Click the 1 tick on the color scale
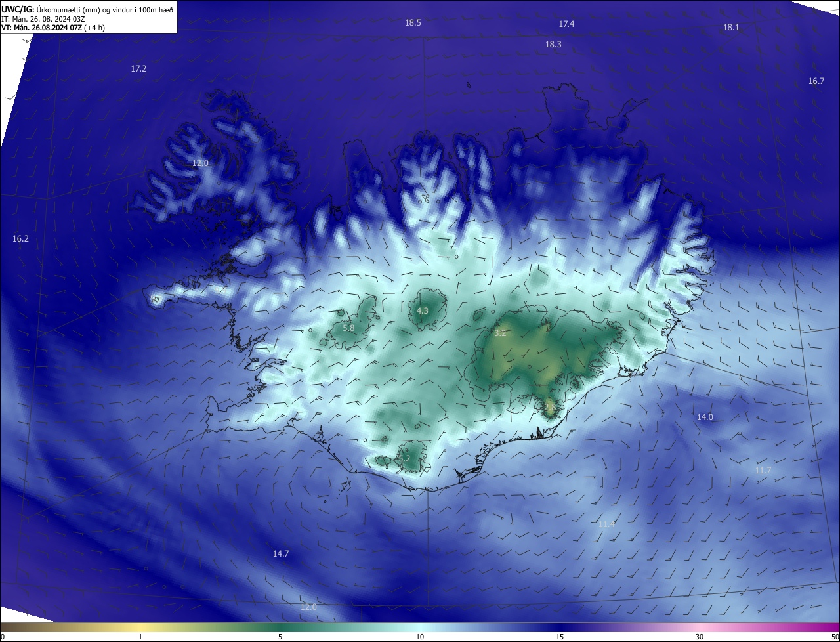The height and width of the screenshot is (642, 840). (x=140, y=637)
